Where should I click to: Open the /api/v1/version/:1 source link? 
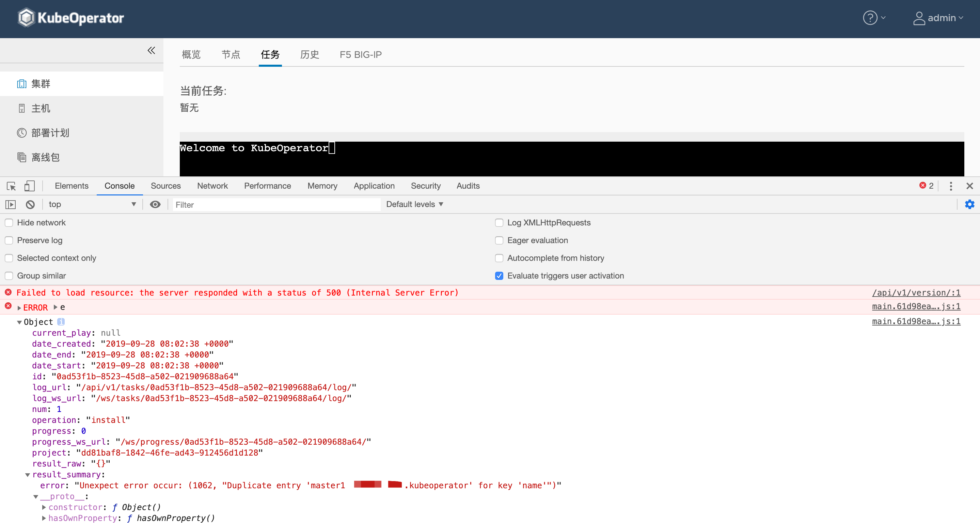click(916, 292)
